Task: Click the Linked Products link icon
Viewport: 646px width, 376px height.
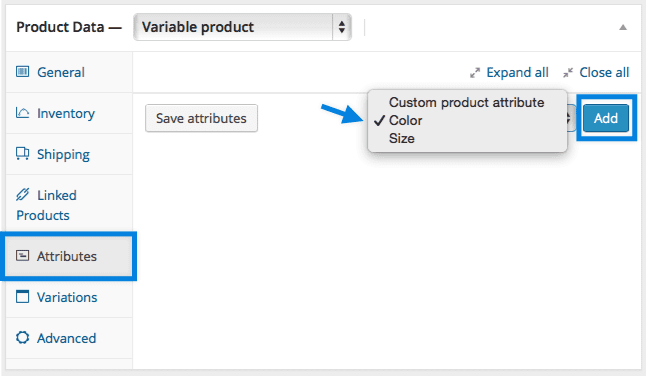Action: 22,194
